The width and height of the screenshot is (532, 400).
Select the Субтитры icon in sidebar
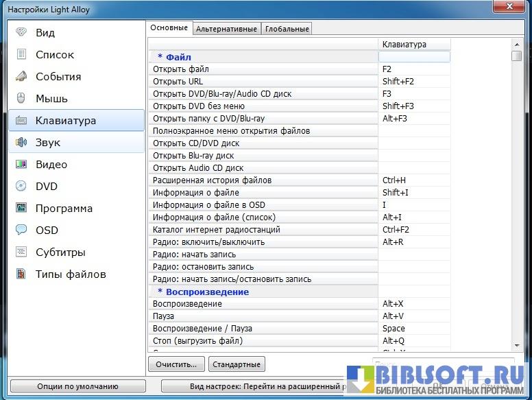(x=22, y=252)
